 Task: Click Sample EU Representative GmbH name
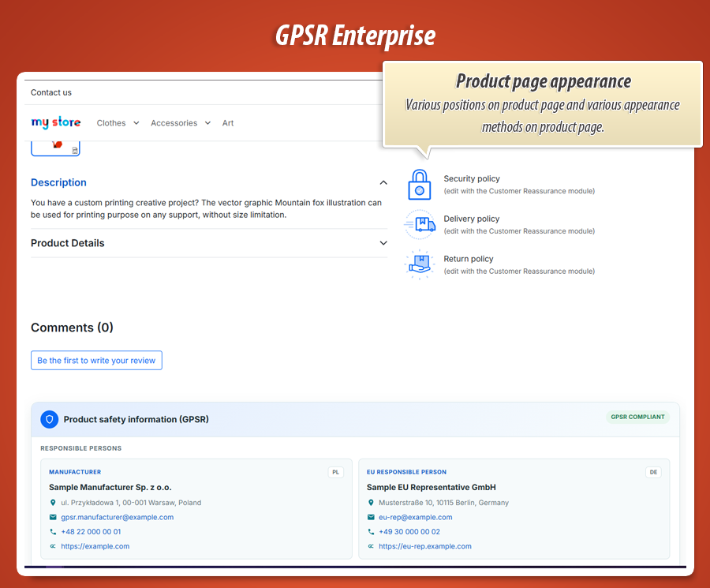[x=431, y=488]
